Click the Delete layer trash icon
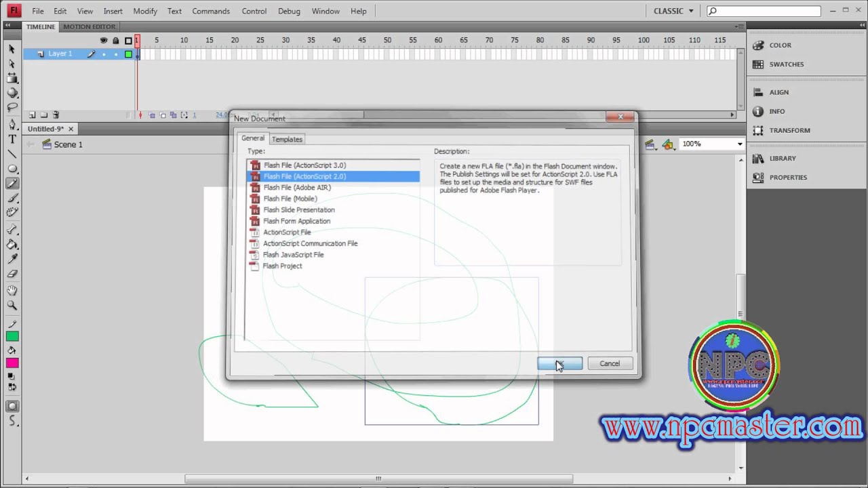 pyautogui.click(x=56, y=115)
